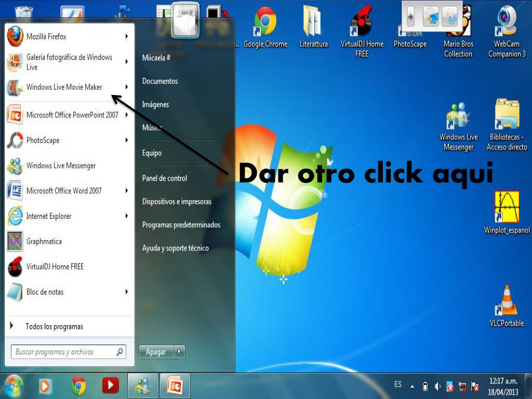Image resolution: width=532 pixels, height=399 pixels.
Task: Select the WebCam Companion 3 desktop shortcut
Action: [x=507, y=31]
